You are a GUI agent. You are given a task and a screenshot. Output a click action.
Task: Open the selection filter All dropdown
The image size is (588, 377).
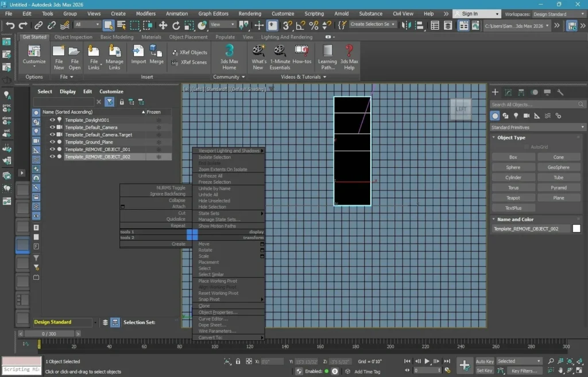pyautogui.click(x=87, y=24)
